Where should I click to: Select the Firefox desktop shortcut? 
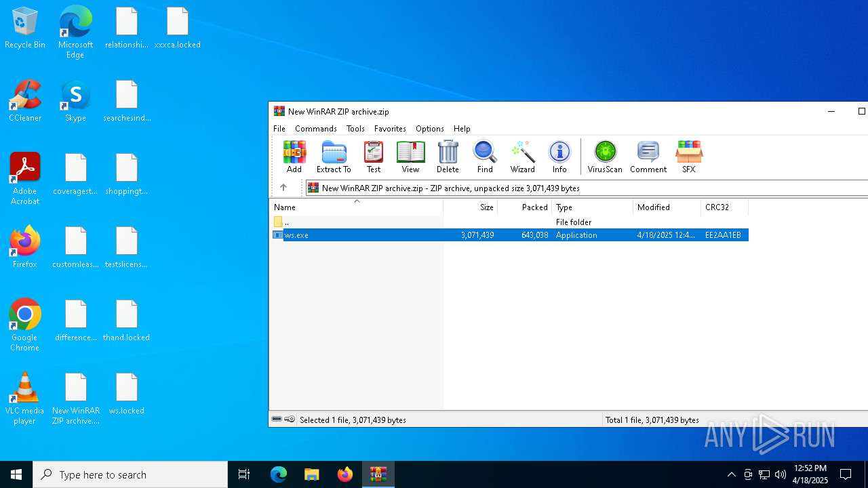(25, 248)
